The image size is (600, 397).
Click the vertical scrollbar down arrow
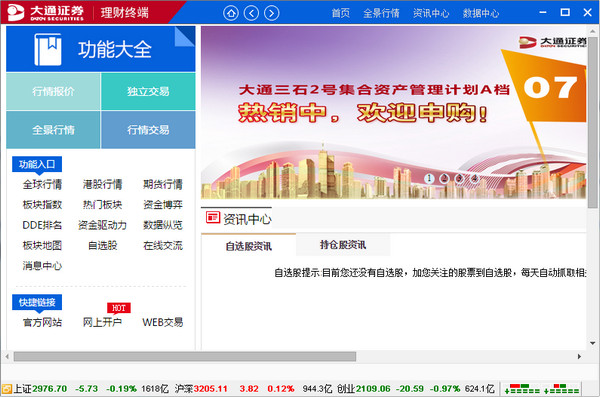tap(592, 343)
